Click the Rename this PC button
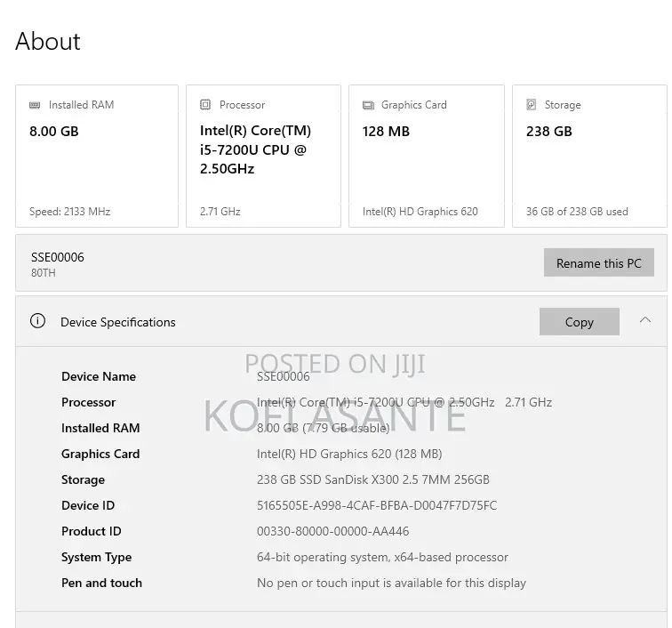 pyautogui.click(x=599, y=262)
